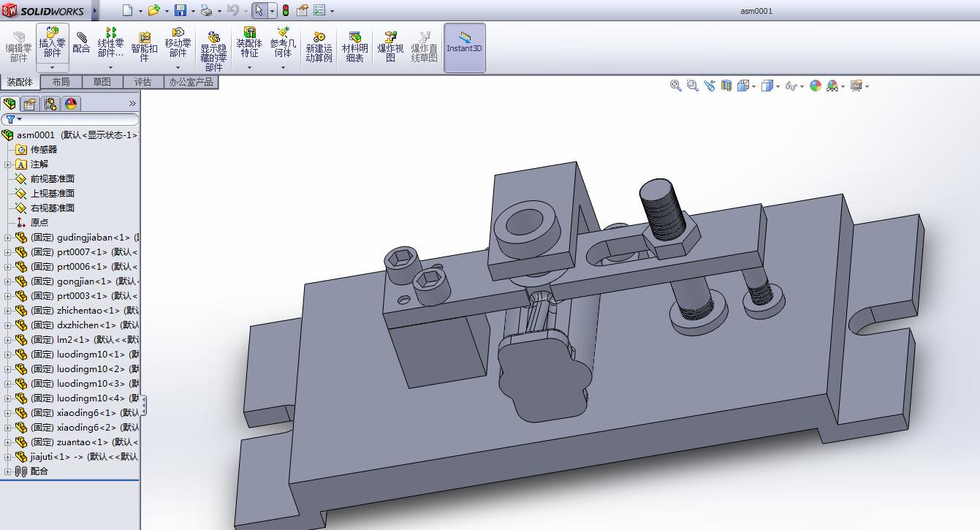Select asm0001 root assembly in tree

pos(70,135)
